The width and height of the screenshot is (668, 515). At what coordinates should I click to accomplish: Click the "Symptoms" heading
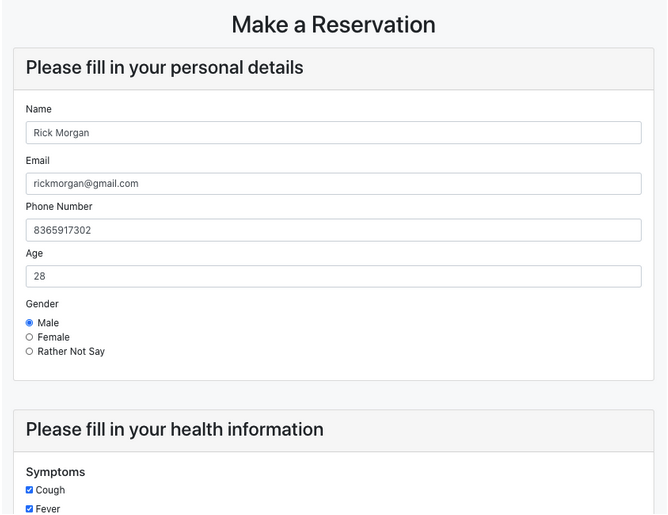[55, 472]
